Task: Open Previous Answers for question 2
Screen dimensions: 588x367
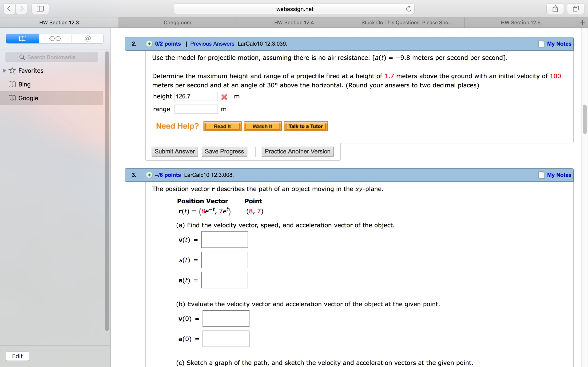Action: tap(212, 44)
